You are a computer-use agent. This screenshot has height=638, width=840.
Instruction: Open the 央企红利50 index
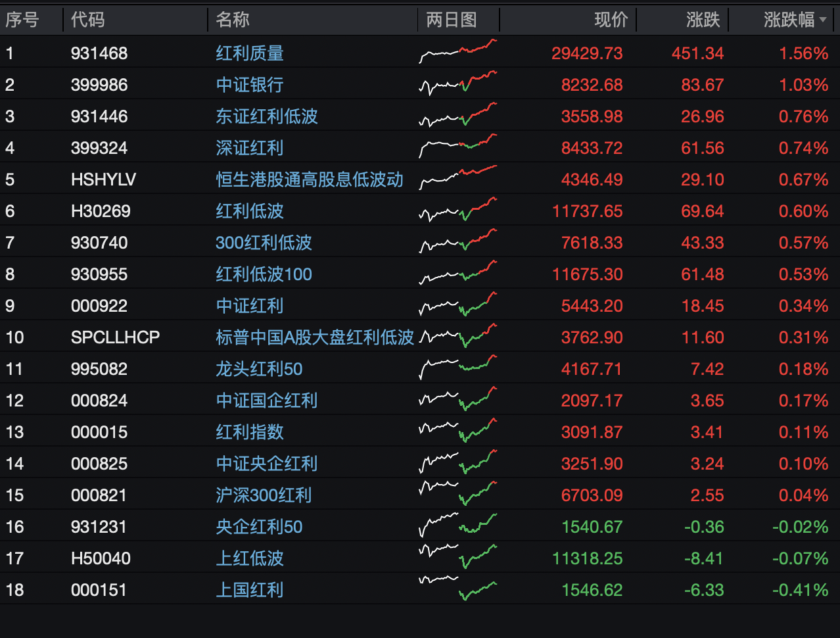coord(259,527)
